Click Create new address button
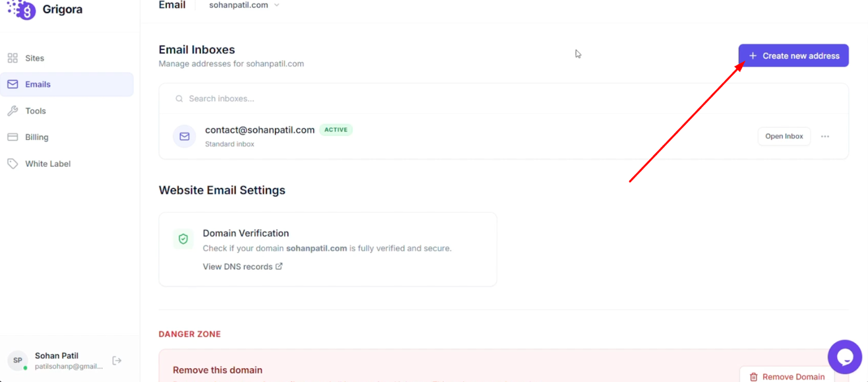The width and height of the screenshot is (868, 382). coord(793,56)
